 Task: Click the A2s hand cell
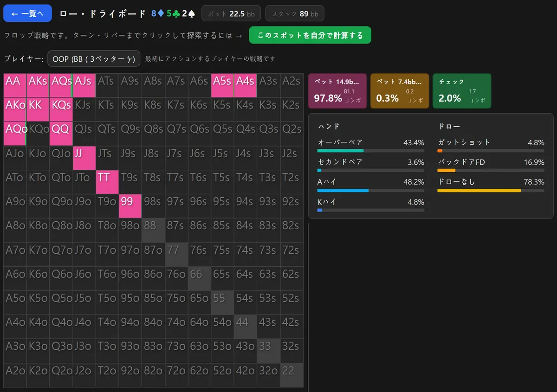click(292, 85)
